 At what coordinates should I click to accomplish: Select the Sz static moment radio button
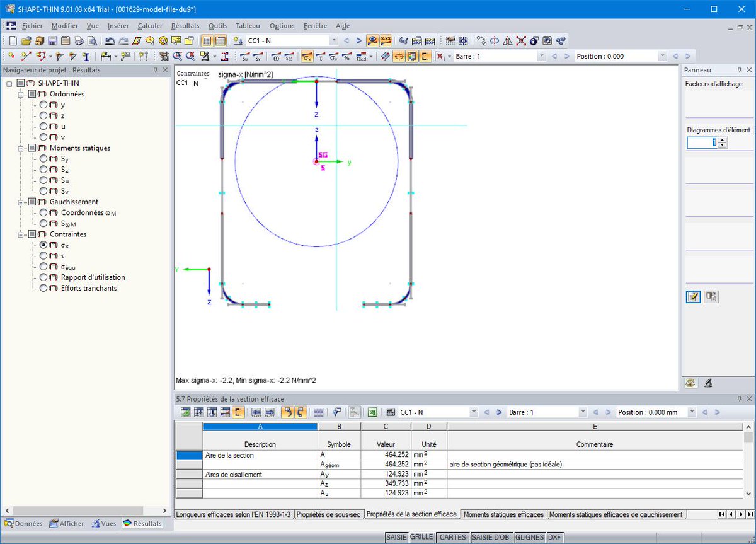43,170
